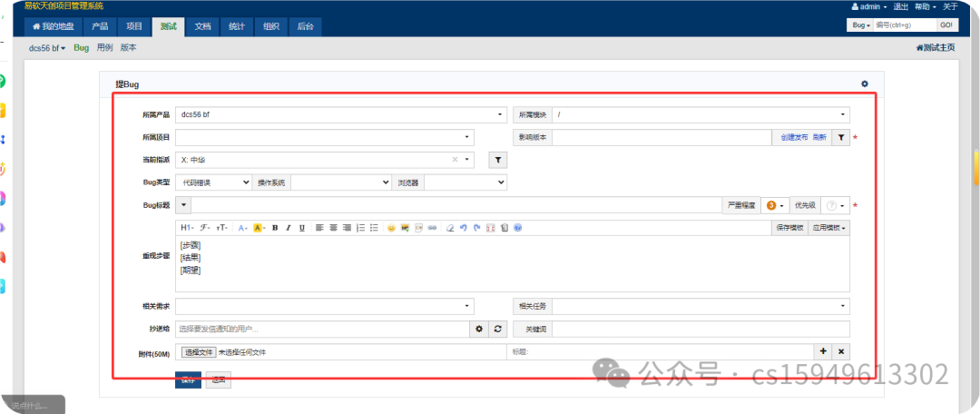Screen dimensions: 980x414
Task: Click filter icon beside 当前指派
Action: tap(498, 160)
